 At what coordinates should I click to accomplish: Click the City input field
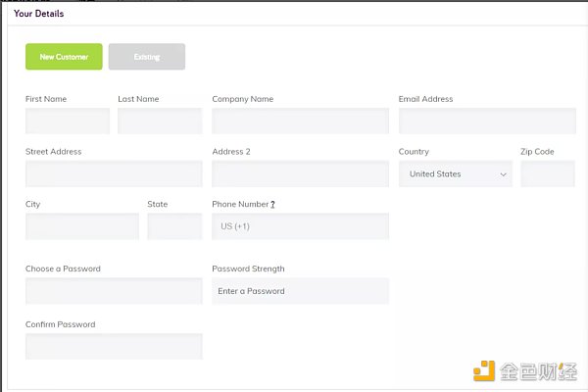82,226
